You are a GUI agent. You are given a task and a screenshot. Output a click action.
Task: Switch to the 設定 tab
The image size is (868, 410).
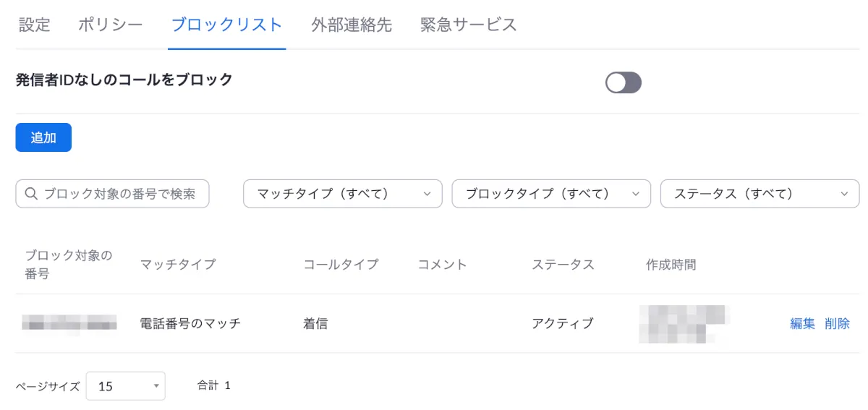point(34,25)
